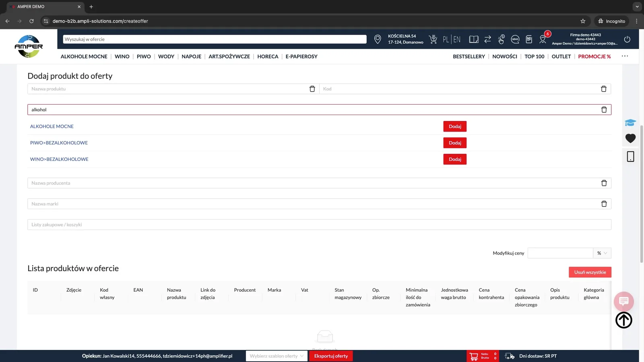Open the E-PAPIEROSY menu
The height and width of the screenshot is (362, 644).
(301, 57)
